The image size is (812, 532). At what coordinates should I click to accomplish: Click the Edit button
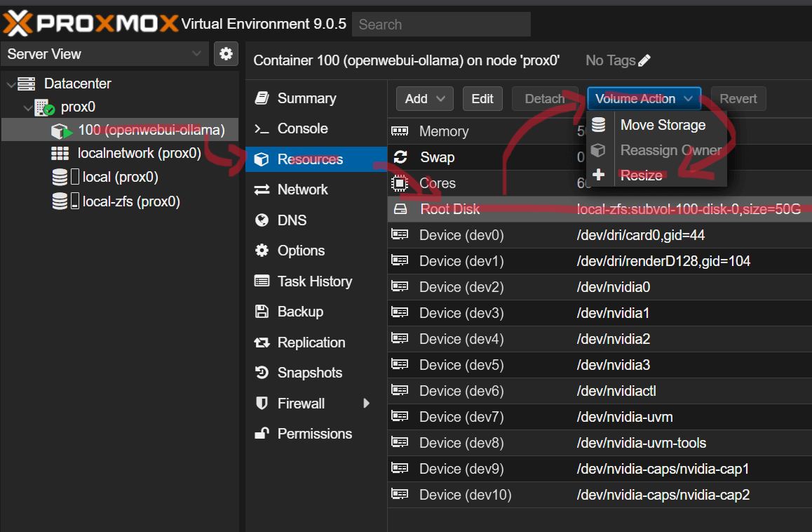[x=482, y=99]
